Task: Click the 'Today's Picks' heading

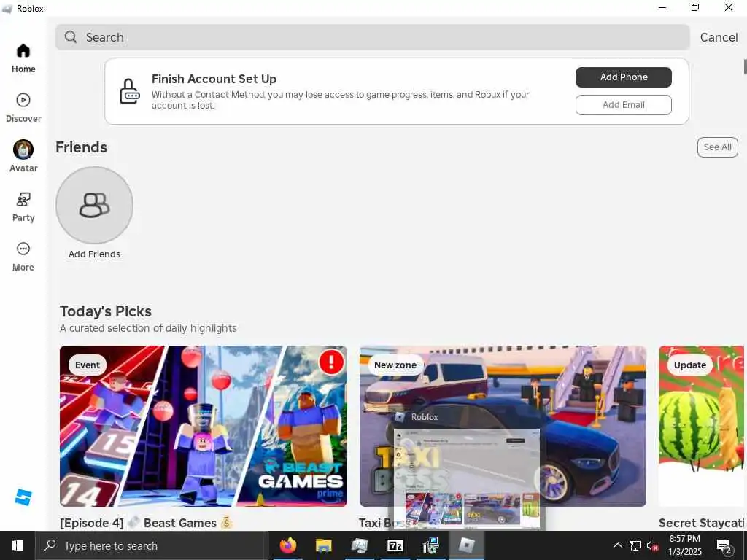Action: pos(106,311)
